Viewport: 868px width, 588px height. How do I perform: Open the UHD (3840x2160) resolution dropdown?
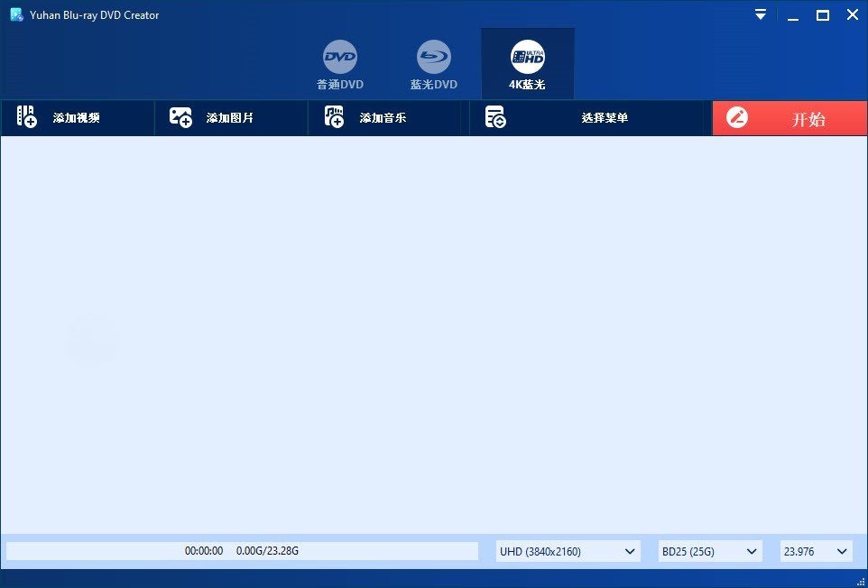point(568,551)
